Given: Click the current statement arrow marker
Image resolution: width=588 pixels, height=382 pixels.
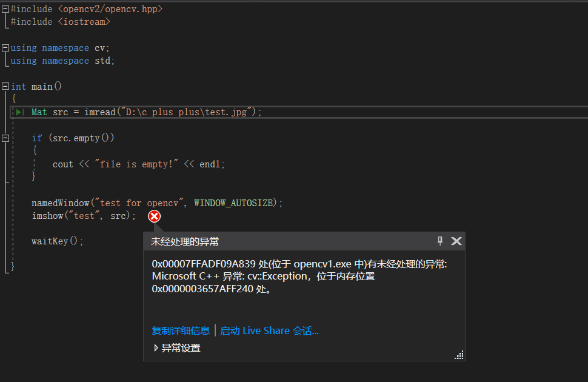Looking at the screenshot, I should point(20,112).
